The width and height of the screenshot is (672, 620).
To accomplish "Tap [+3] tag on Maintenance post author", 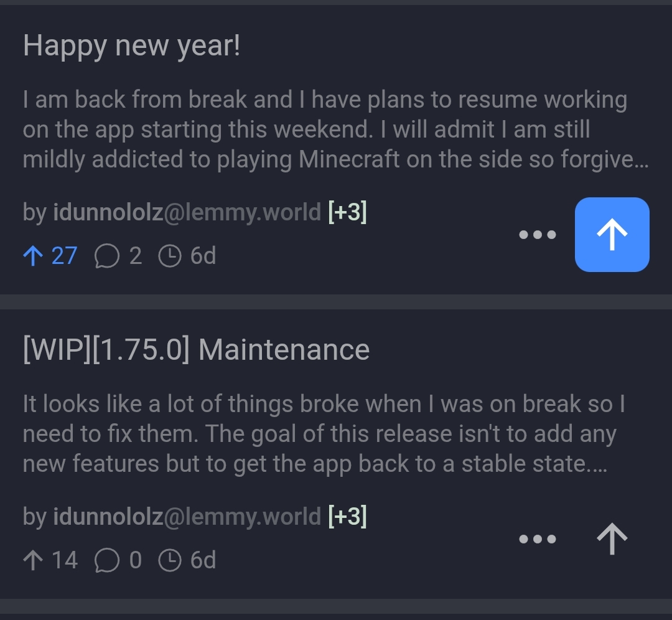I will pyautogui.click(x=347, y=517).
